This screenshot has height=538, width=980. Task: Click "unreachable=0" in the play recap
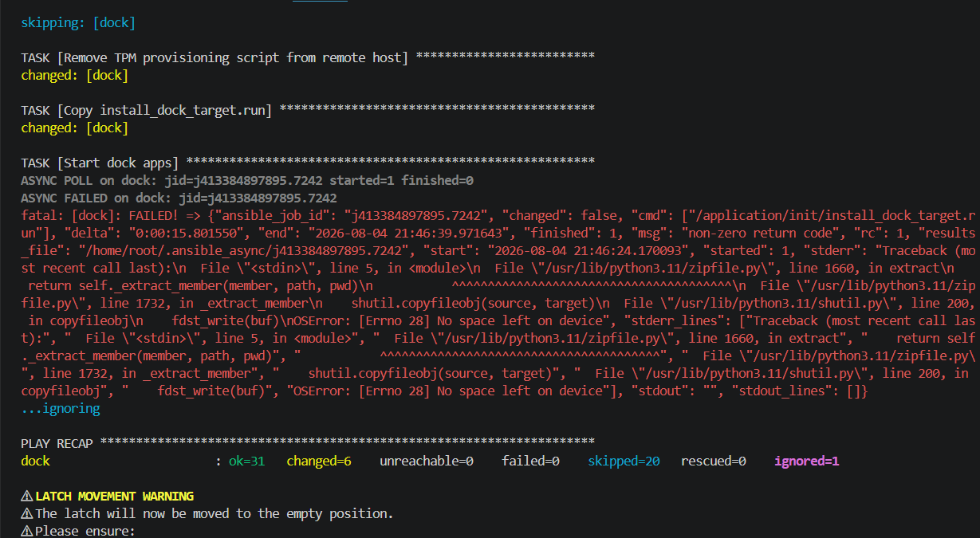426,461
